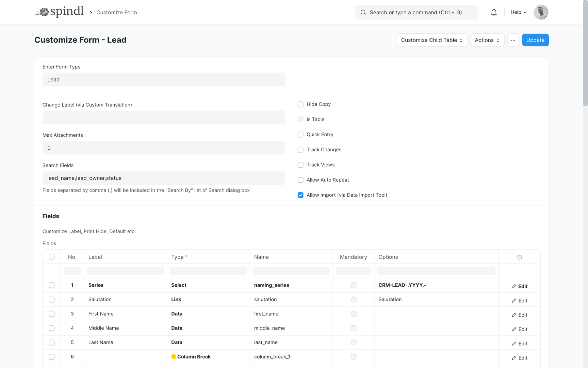Screen dimensions: 588x368
Task: Expand the Help dropdown
Action: pos(518,12)
